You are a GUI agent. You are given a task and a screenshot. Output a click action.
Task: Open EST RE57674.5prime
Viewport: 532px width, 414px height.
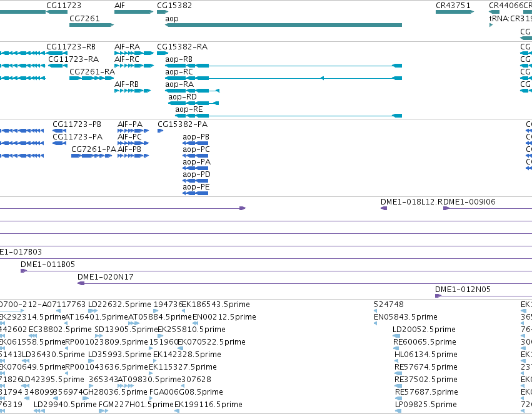[398, 373]
